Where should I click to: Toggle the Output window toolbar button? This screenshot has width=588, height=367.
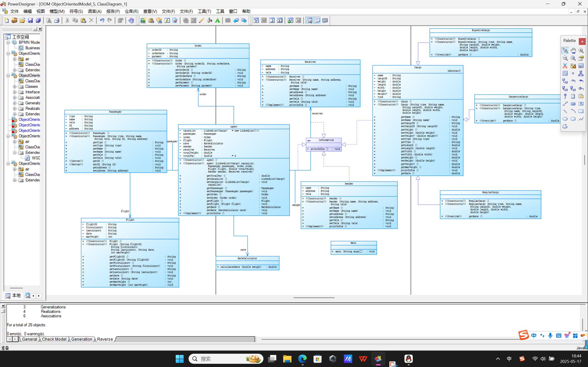[317, 20]
